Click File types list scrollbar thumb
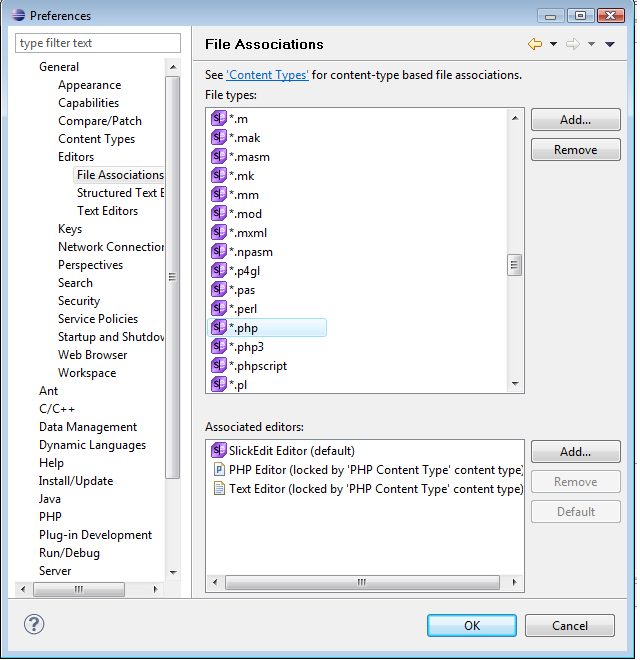Screen dimensions: 640x660 click(x=514, y=265)
